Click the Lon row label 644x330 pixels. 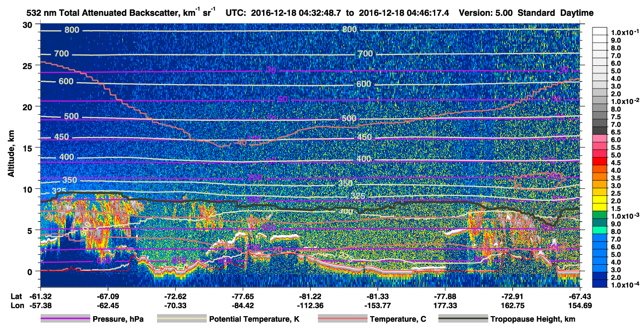[x=16, y=305]
